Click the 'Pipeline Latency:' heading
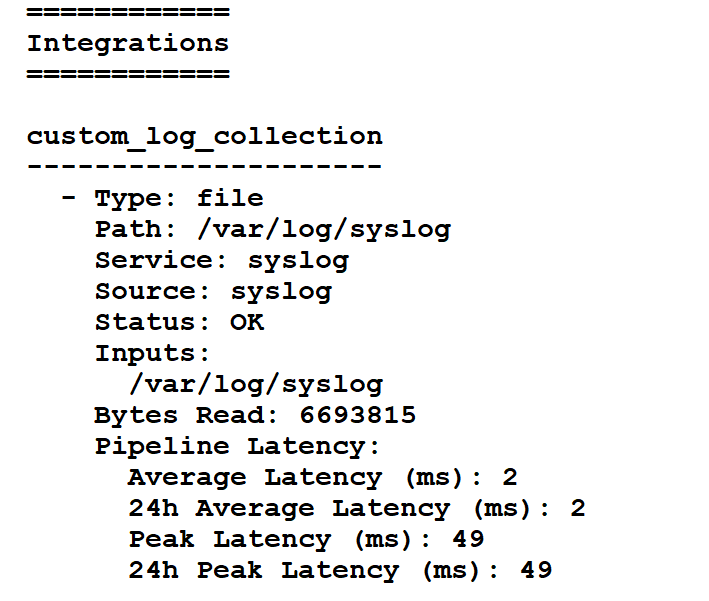This screenshot has height=601, width=709. [238, 447]
